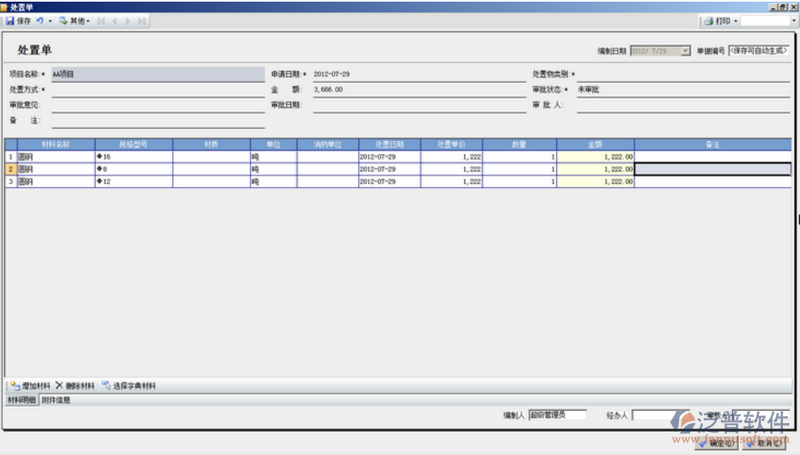Click the Add Material (增加材料) icon
This screenshot has width=800, height=455.
(14, 385)
